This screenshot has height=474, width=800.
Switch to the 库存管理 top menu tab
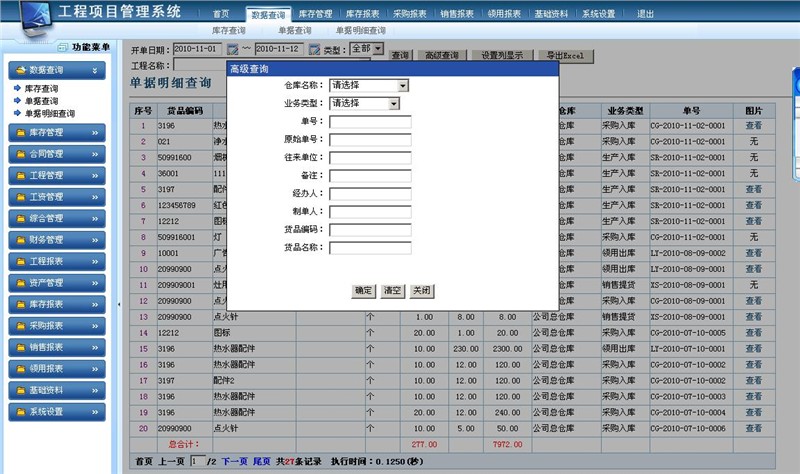click(316, 14)
